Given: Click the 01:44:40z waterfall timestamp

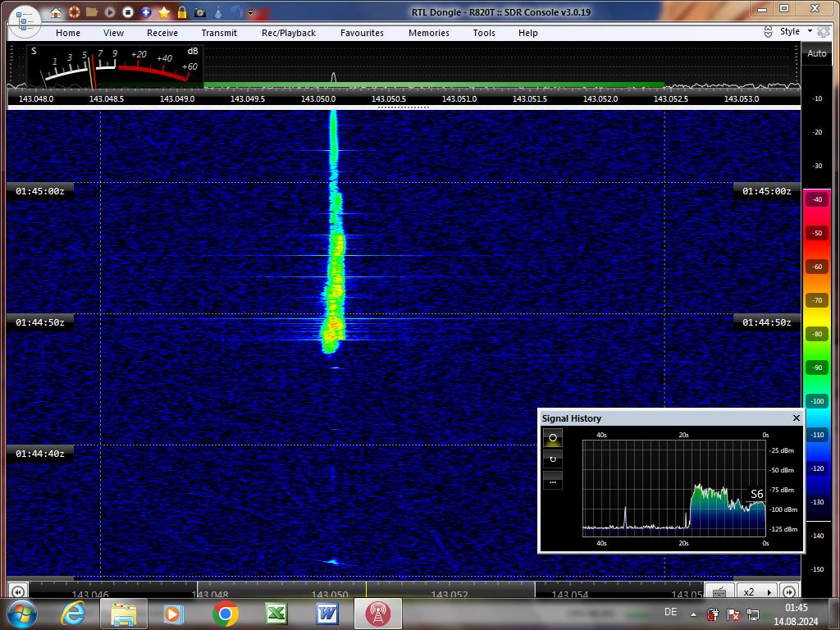Looking at the screenshot, I should [39, 454].
